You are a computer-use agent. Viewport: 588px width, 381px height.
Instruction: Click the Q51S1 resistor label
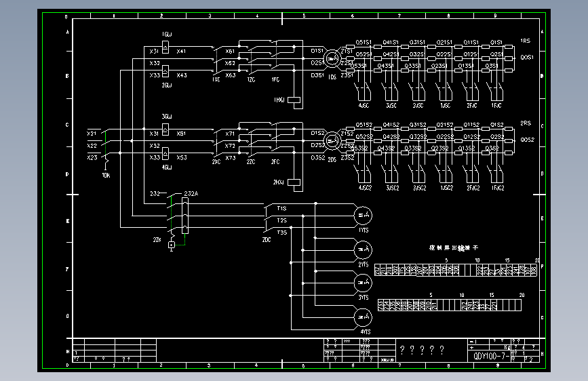(364, 43)
